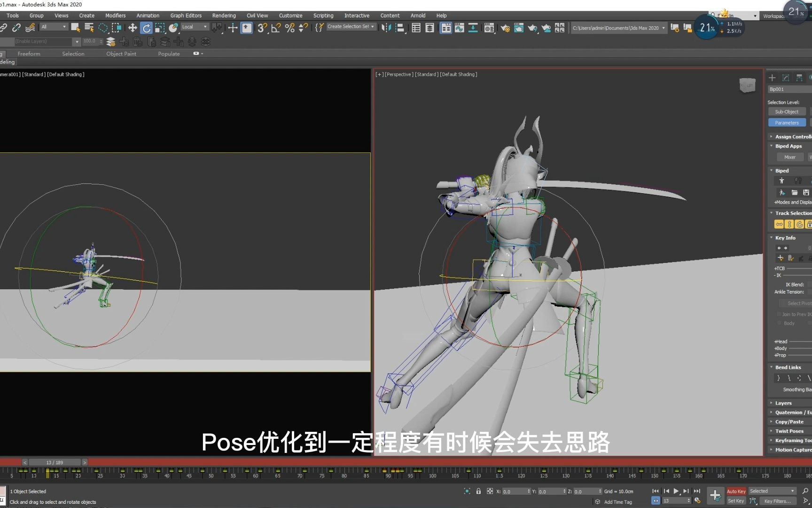Screen dimensions: 812x508
Task: Select the Select and Scale tool
Action: pyautogui.click(x=160, y=28)
